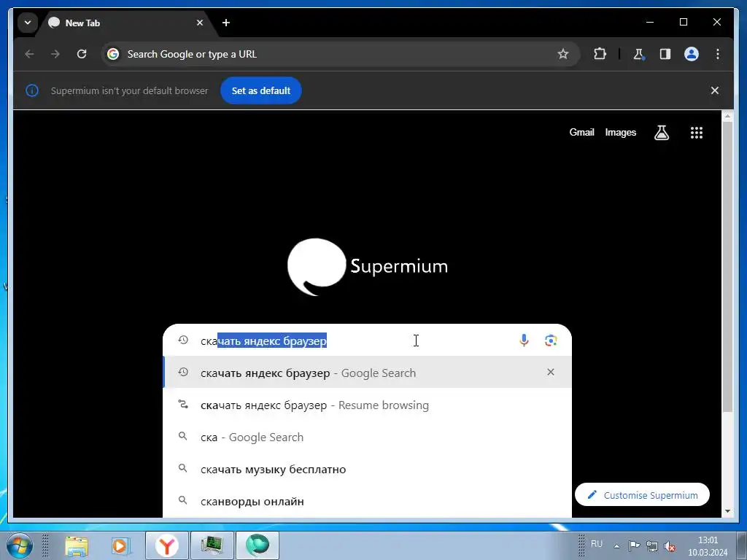Switch the RU input language
Screen dimensions: 747x560
coord(597,544)
